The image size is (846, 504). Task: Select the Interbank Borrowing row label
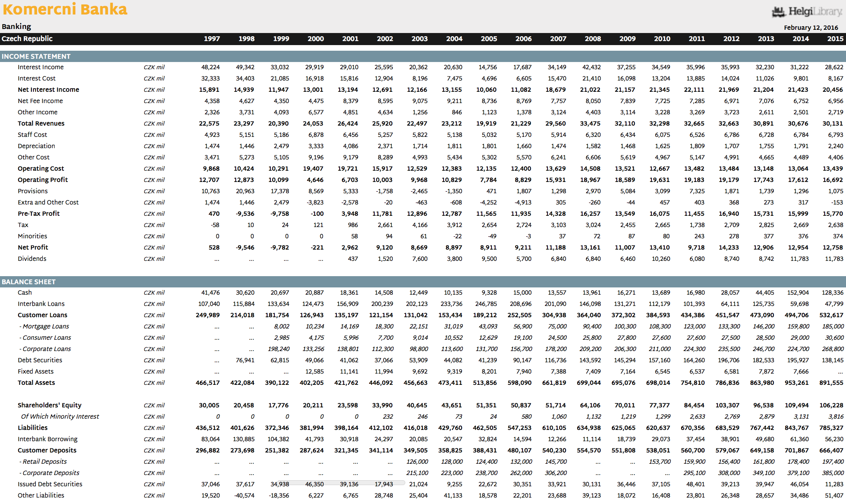[x=48, y=439]
